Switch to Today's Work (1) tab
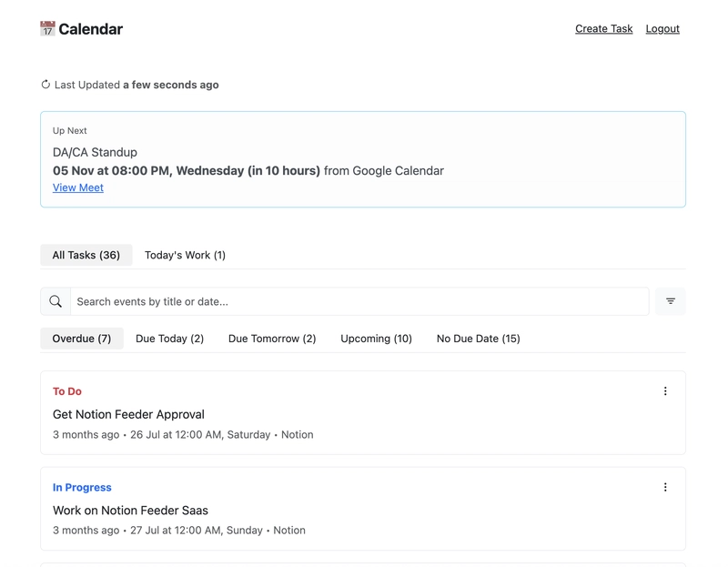This screenshot has height=567, width=728. coord(185,255)
